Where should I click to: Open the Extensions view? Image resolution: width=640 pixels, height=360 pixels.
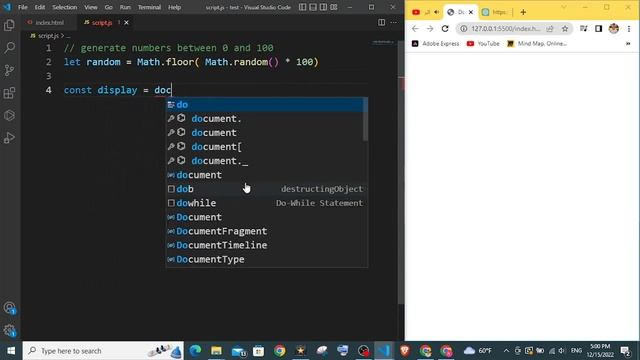click(x=9, y=93)
